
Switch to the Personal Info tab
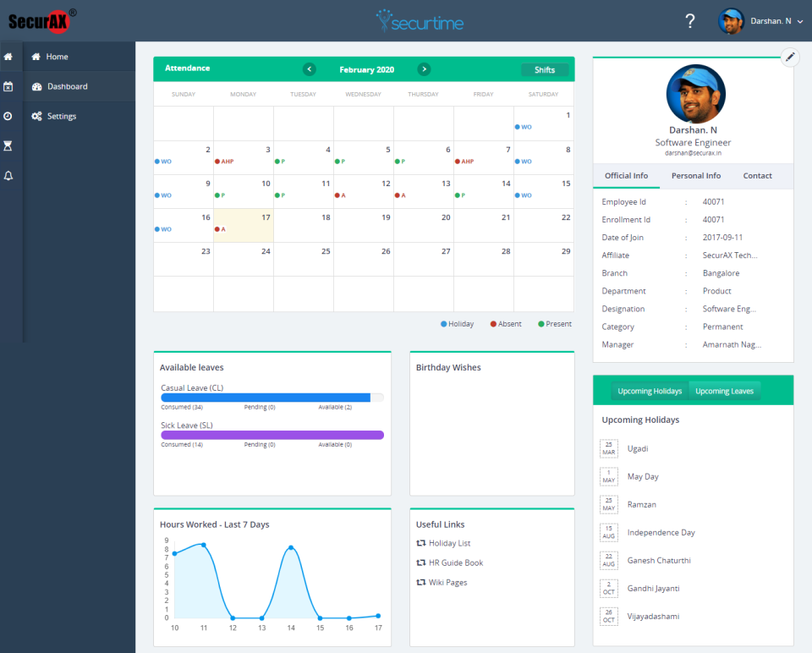695,176
